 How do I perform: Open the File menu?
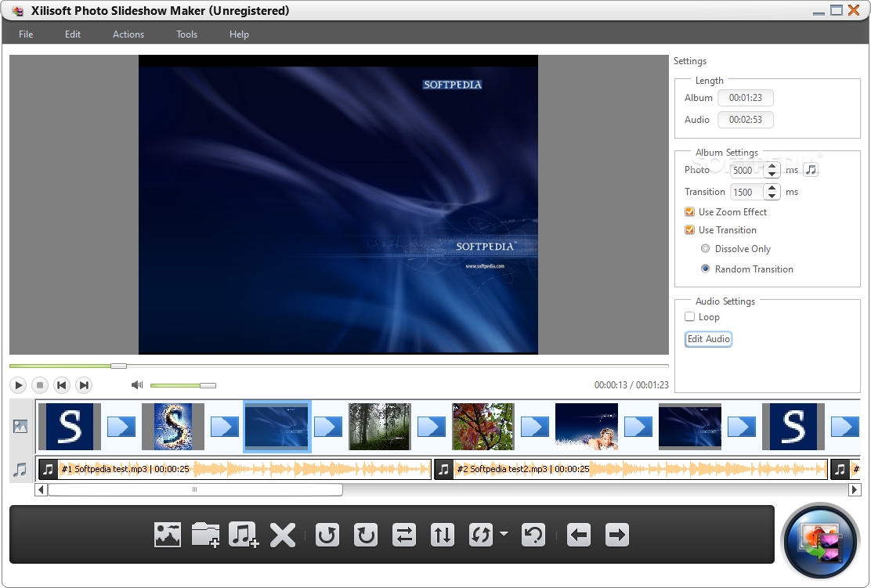point(26,34)
